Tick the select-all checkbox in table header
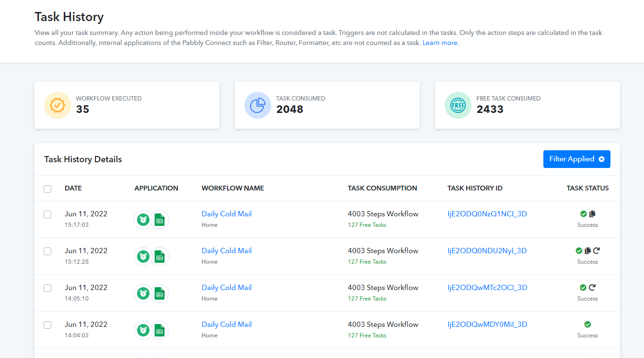644x358 pixels. (47, 189)
